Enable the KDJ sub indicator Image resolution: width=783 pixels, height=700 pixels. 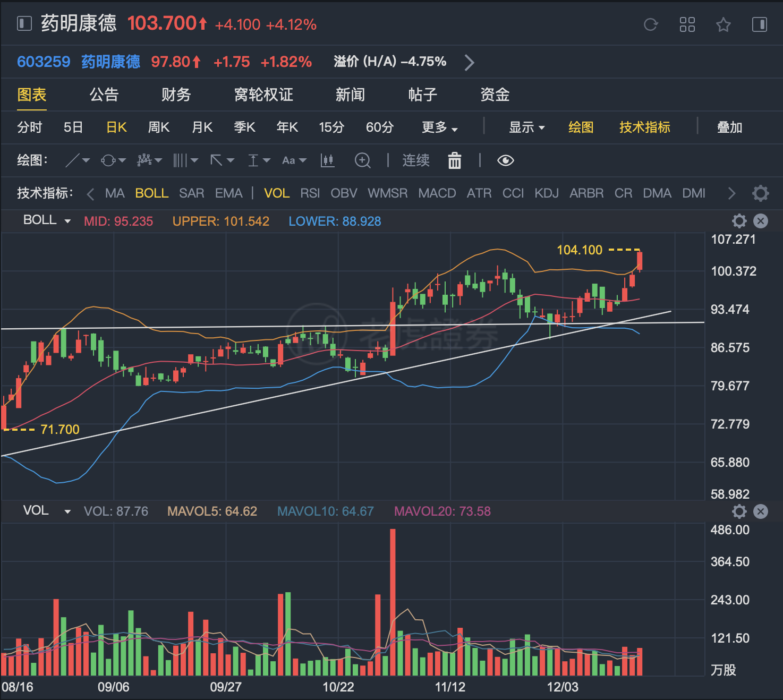(x=547, y=193)
